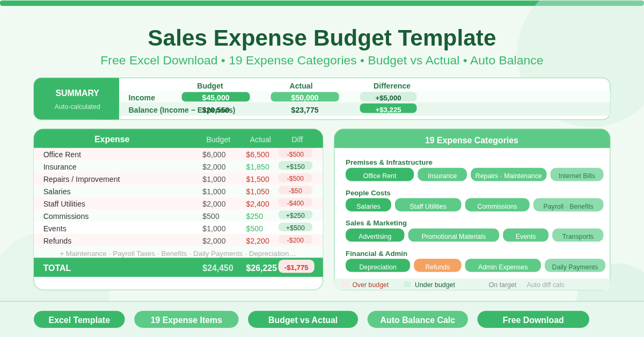
Task: Click the Office Rent category chip
Action: [x=379, y=174]
